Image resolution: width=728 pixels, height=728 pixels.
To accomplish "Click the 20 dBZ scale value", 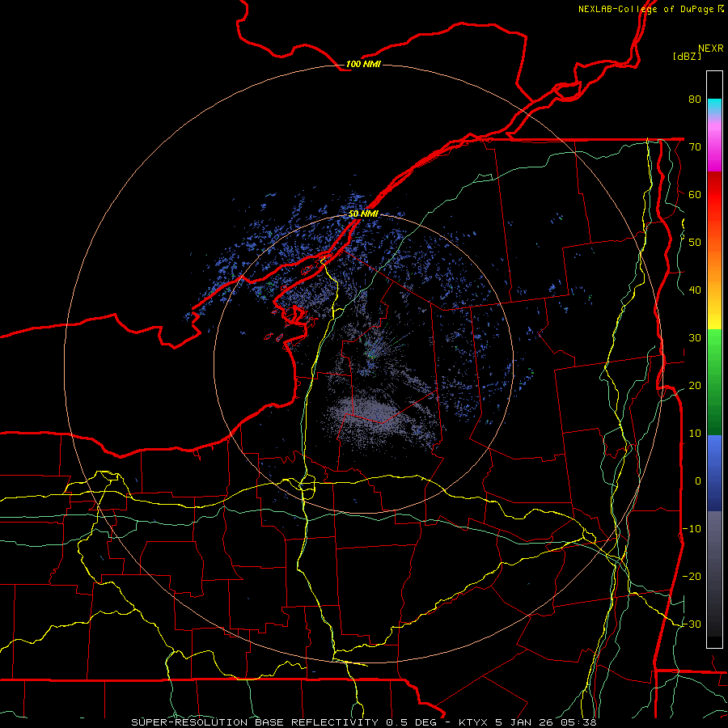I will point(695,385).
